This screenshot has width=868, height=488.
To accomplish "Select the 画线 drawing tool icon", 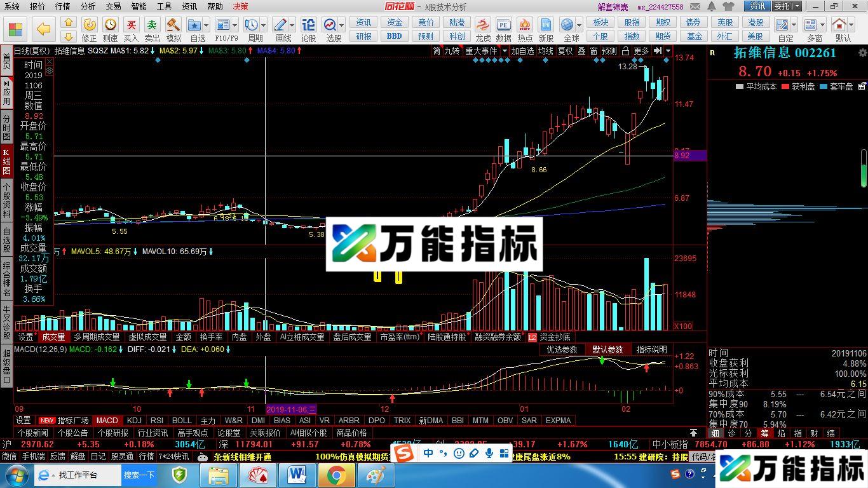I will 280,25.
